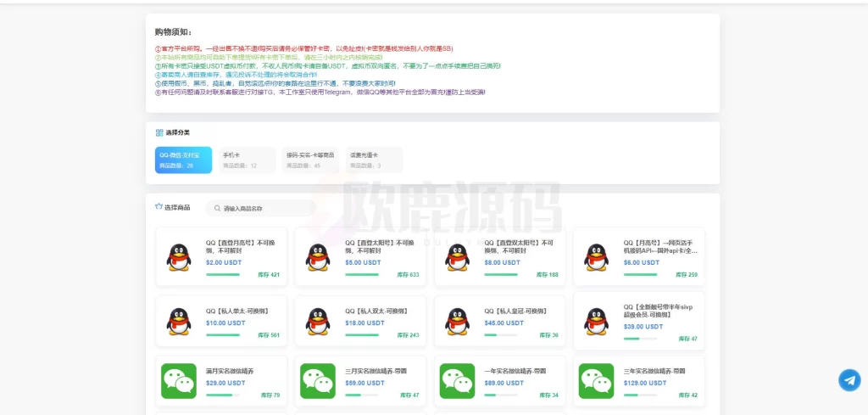Screen dimensions: 868x415
Task: Click notice line ⑥ about contacting Telegram support
Action: (x=320, y=93)
